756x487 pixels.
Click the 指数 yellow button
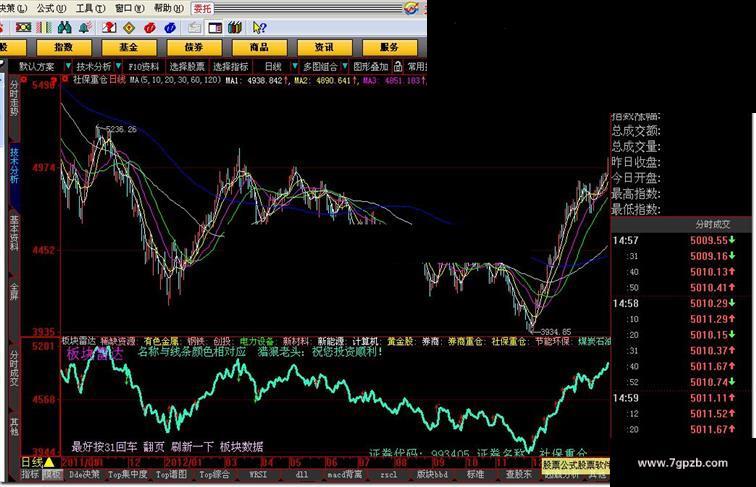point(64,47)
